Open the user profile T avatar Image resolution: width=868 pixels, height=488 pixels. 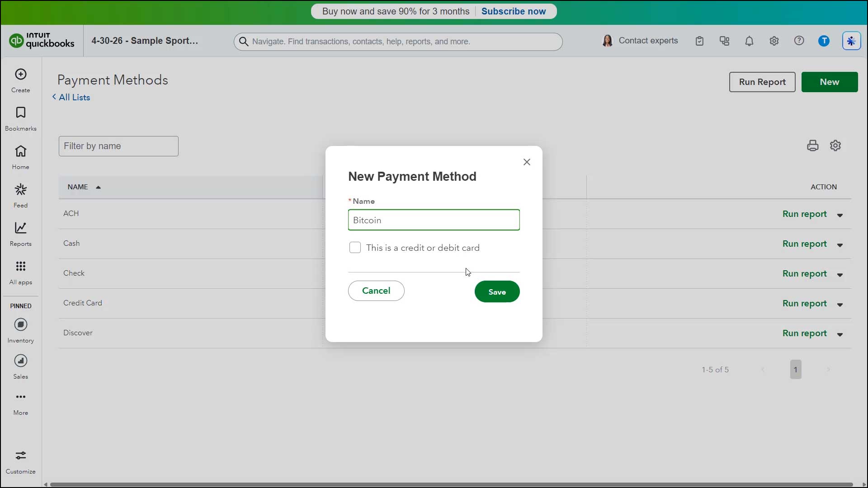[824, 41]
